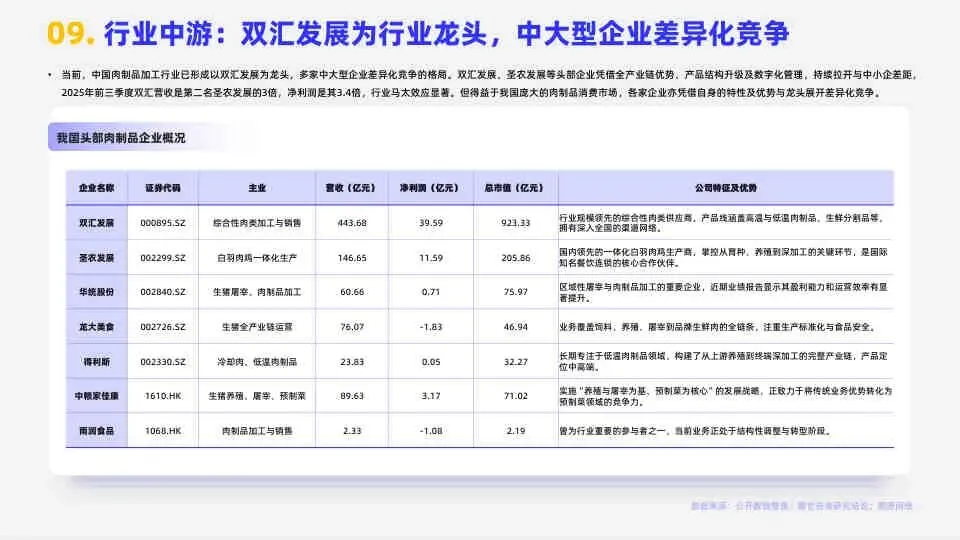
Task: Select the section label 我国头部肉制品企业概况
Action: [121, 138]
